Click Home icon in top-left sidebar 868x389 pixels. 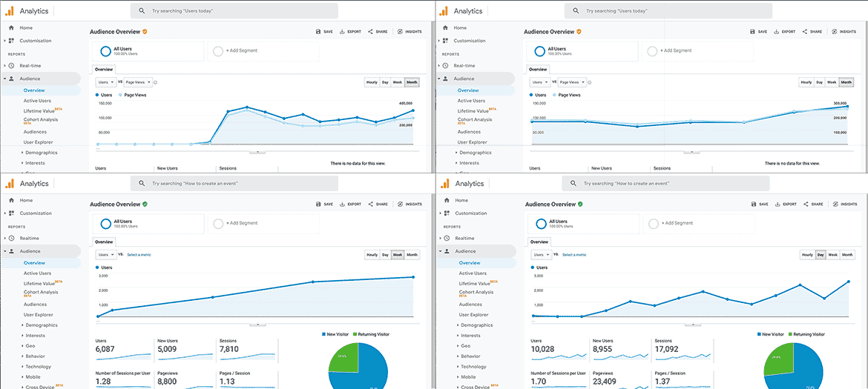coord(11,28)
